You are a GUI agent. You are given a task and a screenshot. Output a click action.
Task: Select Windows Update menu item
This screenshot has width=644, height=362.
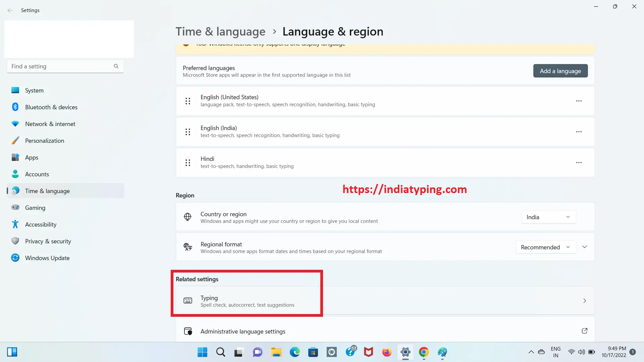(x=47, y=258)
